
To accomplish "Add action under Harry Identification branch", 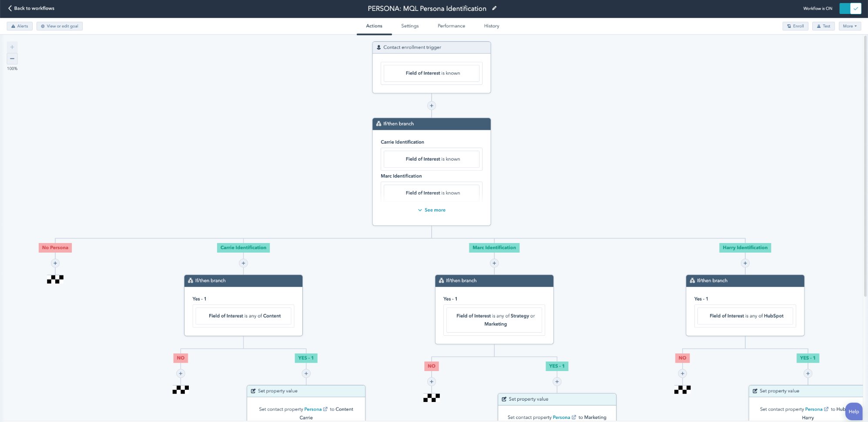I will pos(745,263).
